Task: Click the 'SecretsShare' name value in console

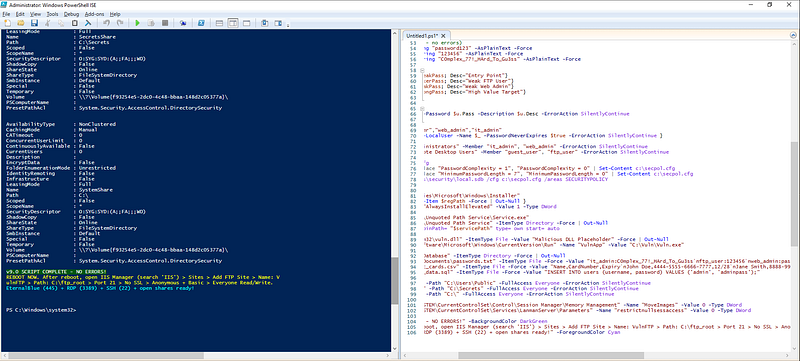Action: coord(97,37)
